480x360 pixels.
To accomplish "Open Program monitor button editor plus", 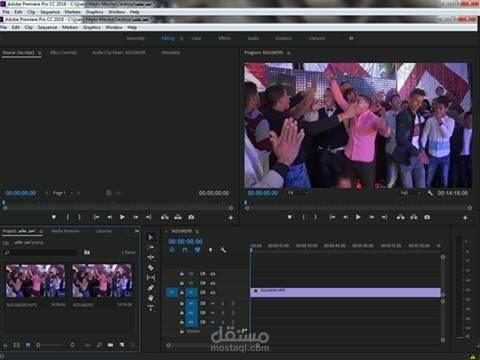I will [465, 218].
